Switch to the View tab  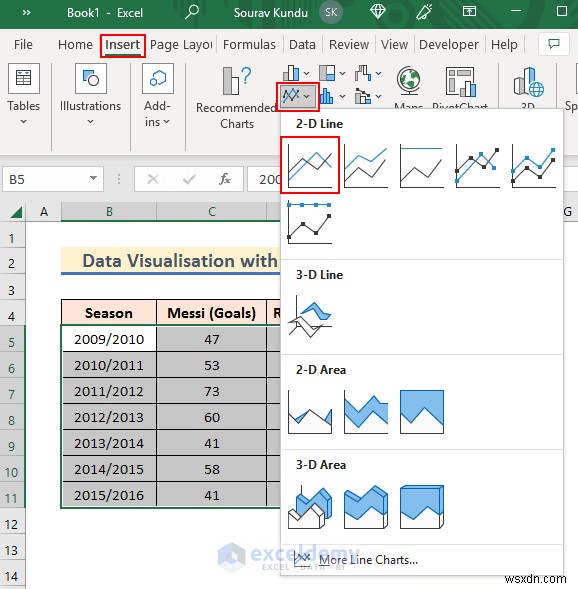click(394, 45)
